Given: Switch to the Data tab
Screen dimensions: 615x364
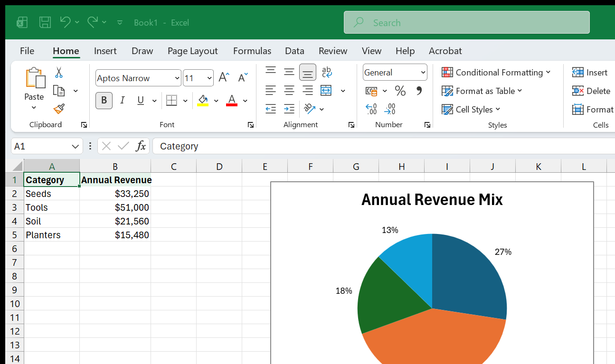Looking at the screenshot, I should tap(294, 51).
